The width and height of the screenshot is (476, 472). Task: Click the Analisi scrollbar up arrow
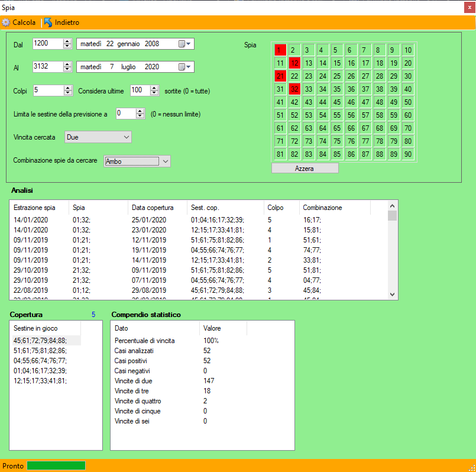point(392,206)
